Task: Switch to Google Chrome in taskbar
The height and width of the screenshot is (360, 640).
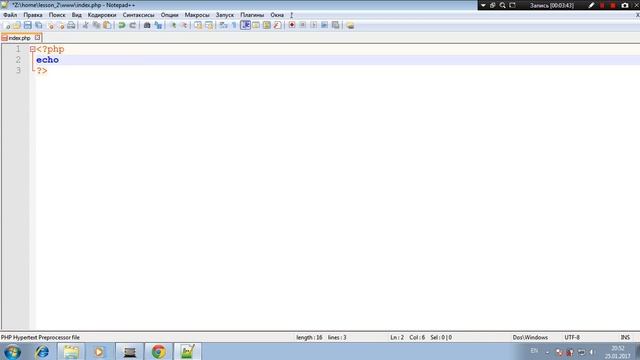Action: click(159, 351)
